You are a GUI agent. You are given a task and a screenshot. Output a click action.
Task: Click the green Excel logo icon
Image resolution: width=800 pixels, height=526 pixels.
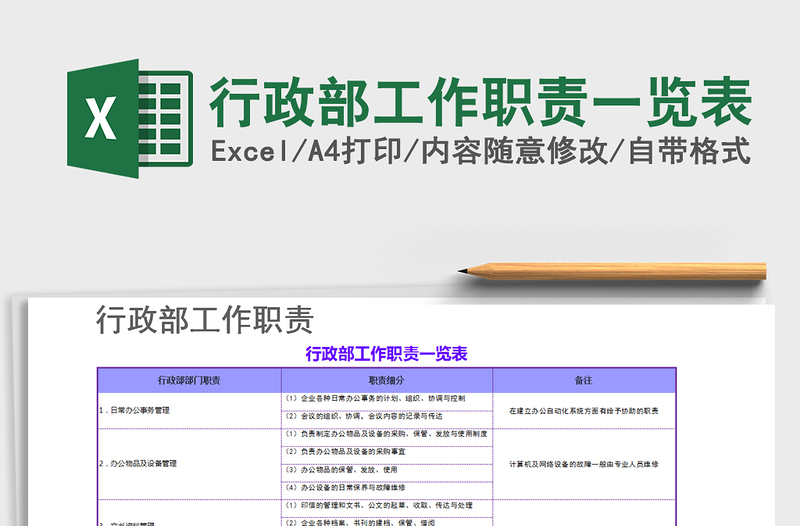coord(130,118)
